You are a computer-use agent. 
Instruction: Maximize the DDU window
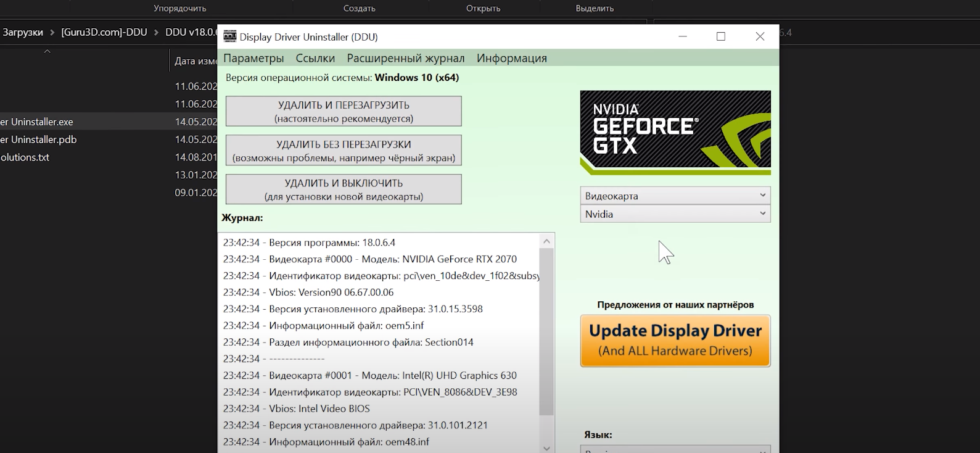tap(721, 36)
